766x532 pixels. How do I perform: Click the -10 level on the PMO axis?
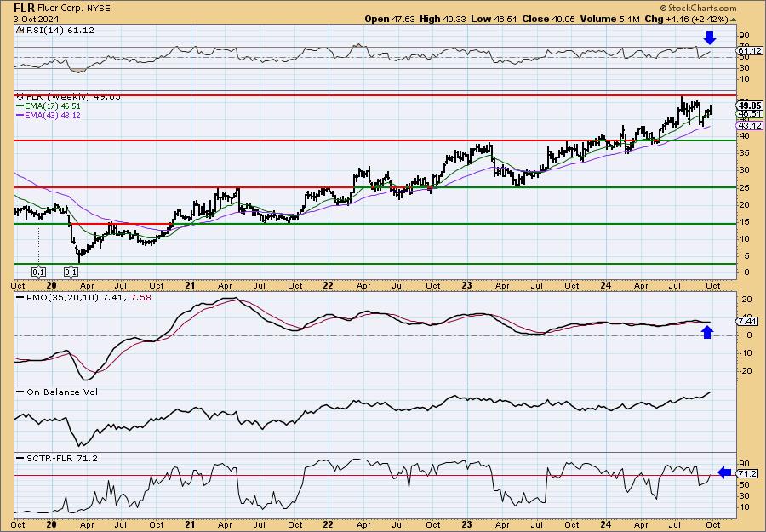pyautogui.click(x=745, y=352)
